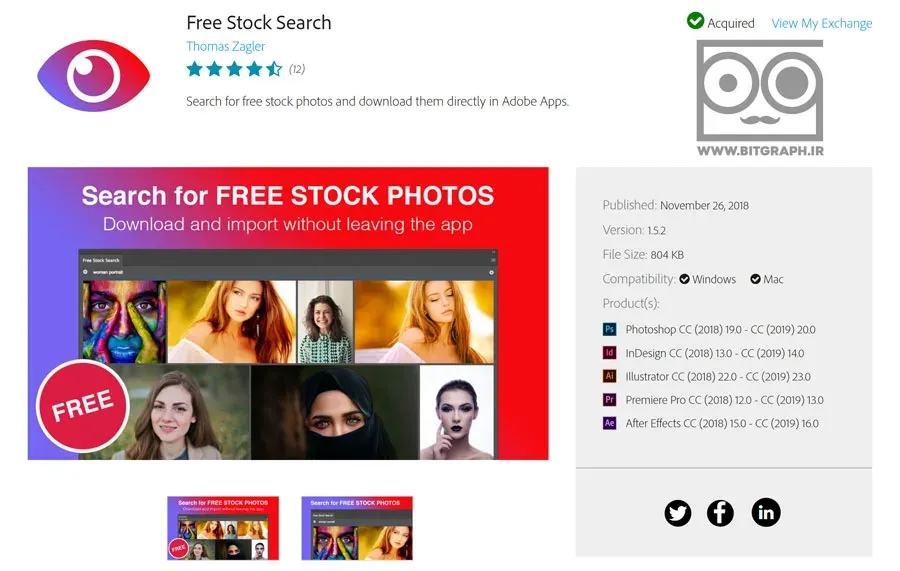This screenshot has width=900, height=571.
Task: Click the main FREE STOCK PHOTOS preview image
Action: (288, 313)
